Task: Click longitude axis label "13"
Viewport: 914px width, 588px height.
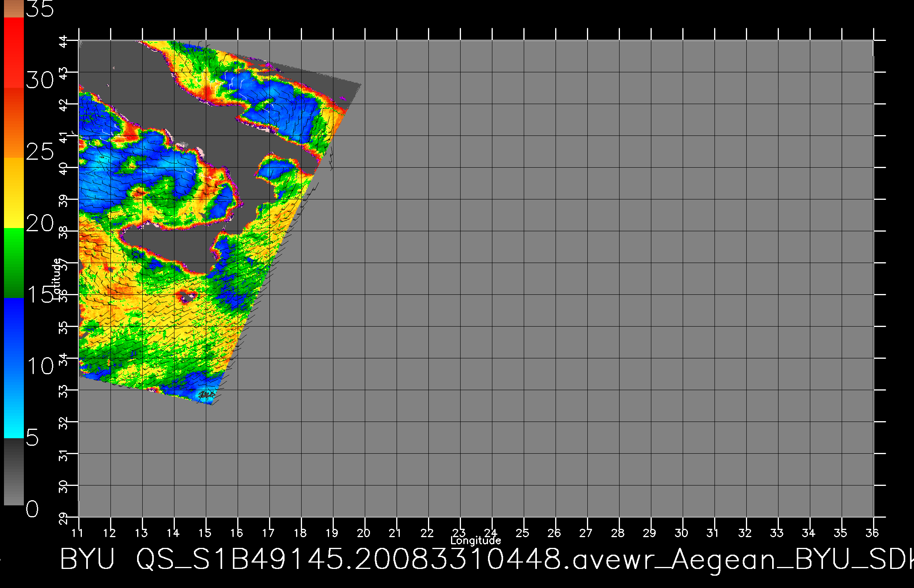Action: 141,533
